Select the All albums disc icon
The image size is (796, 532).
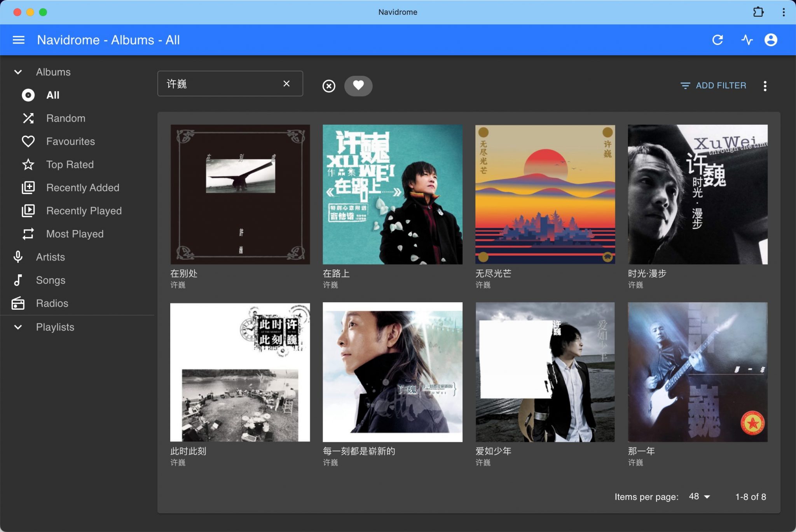[x=28, y=95]
